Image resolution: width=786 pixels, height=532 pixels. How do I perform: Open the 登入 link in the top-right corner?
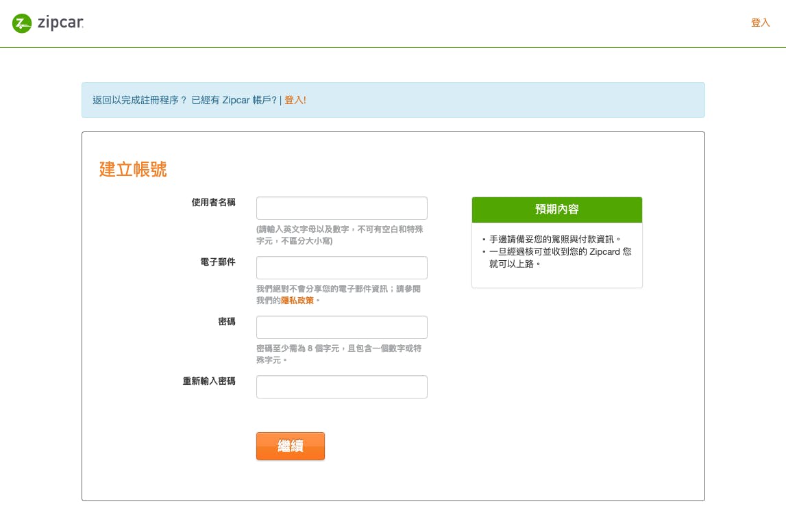click(760, 23)
